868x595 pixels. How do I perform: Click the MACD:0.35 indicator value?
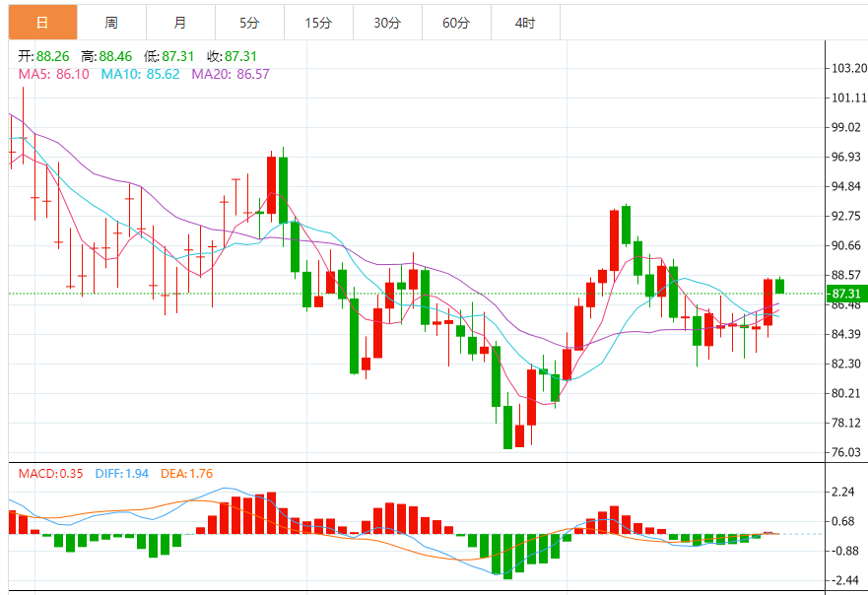(x=50, y=474)
